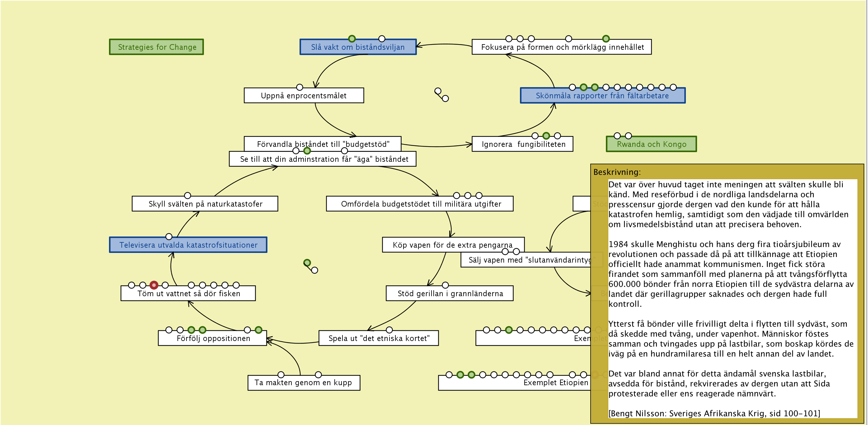868x425 pixels.
Task: Click green circle above "Ignorera fungibiliteten" node
Action: (546, 136)
